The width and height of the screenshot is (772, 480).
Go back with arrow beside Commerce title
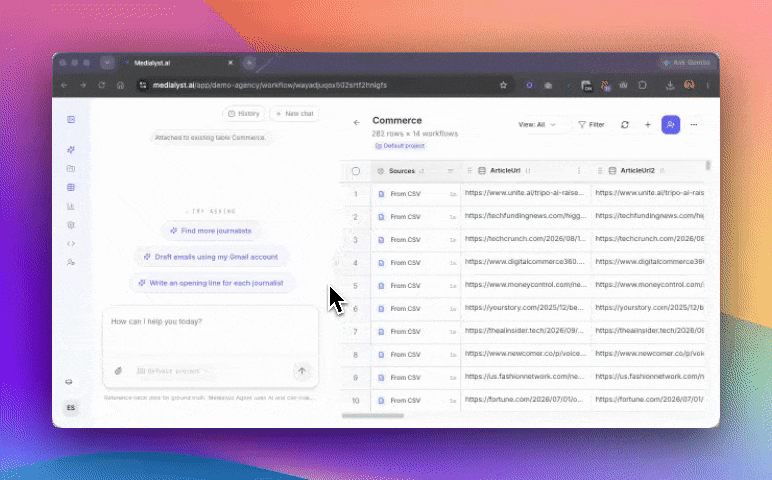tap(356, 123)
